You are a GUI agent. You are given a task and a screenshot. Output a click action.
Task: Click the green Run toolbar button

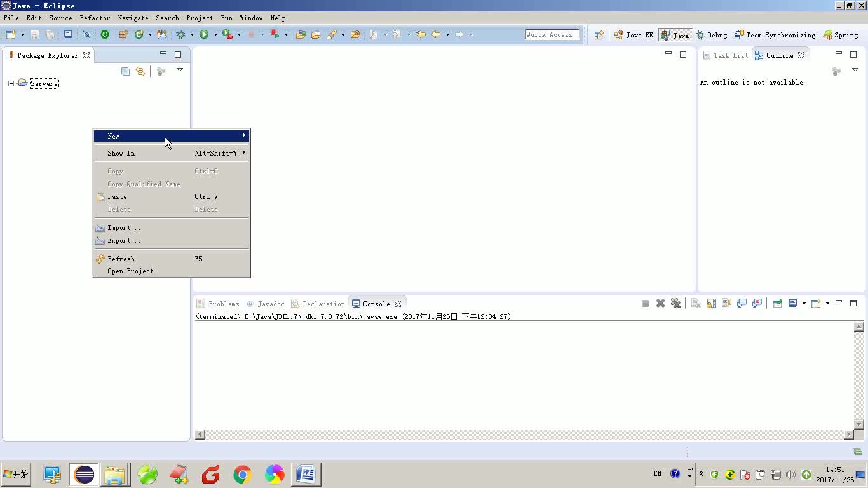click(x=204, y=34)
